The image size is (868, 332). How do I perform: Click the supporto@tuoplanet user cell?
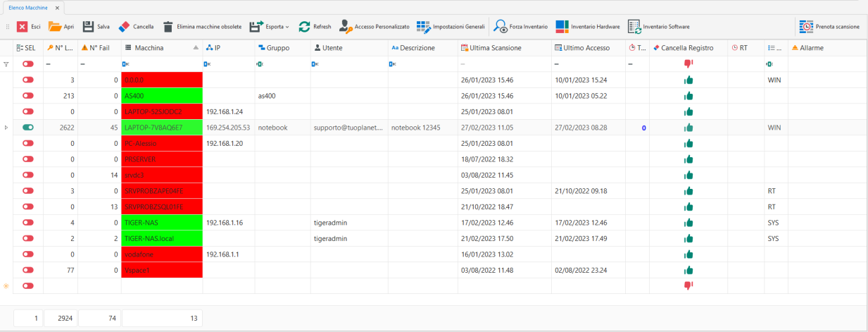coord(348,128)
